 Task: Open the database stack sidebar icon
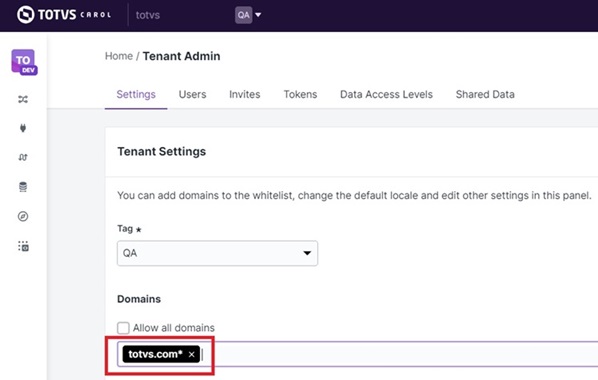(23, 187)
